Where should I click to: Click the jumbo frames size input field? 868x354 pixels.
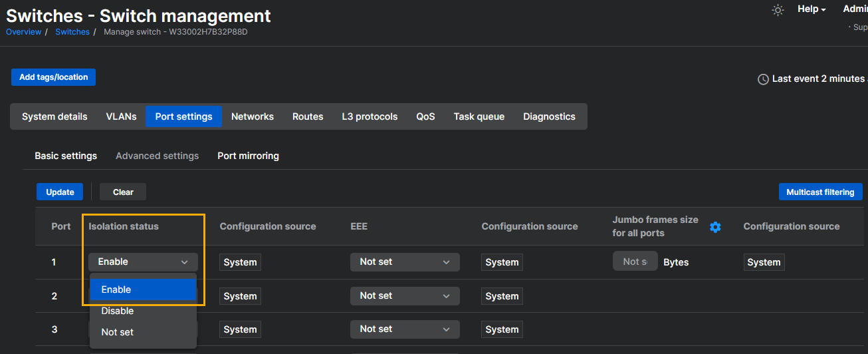635,262
